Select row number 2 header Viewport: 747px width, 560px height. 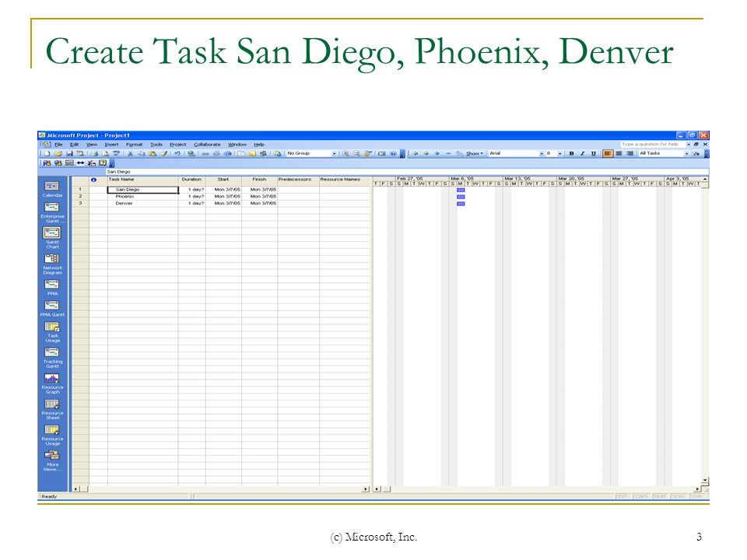pyautogui.click(x=80, y=196)
